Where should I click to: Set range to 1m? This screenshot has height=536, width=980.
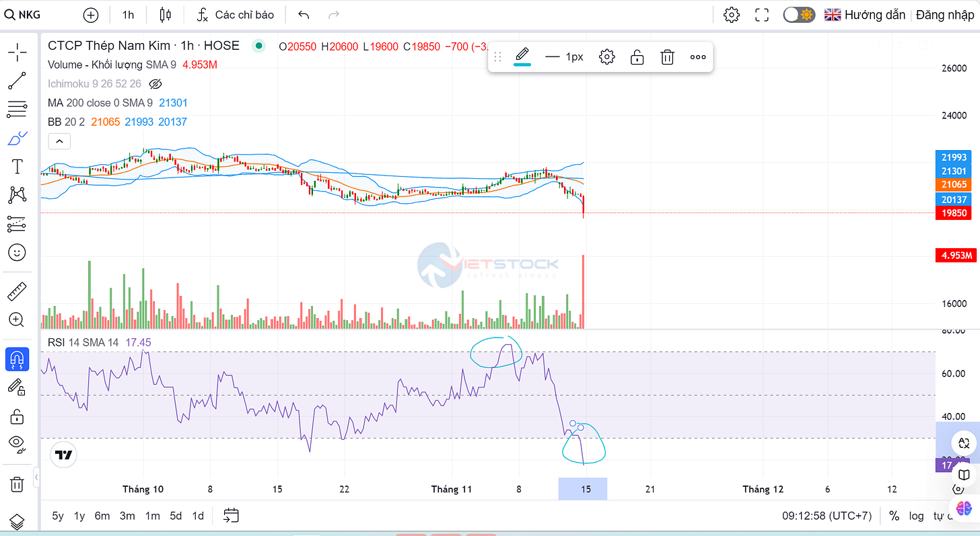(x=153, y=516)
